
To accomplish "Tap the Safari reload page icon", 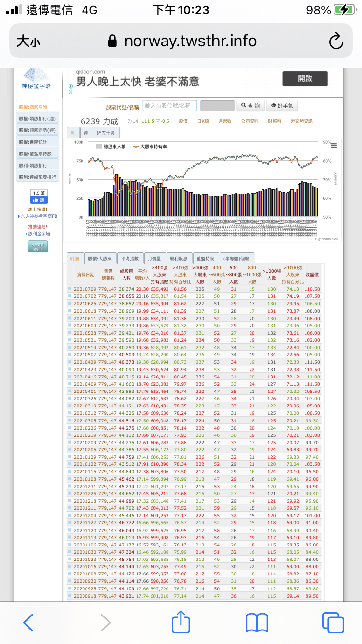I will click(x=336, y=41).
